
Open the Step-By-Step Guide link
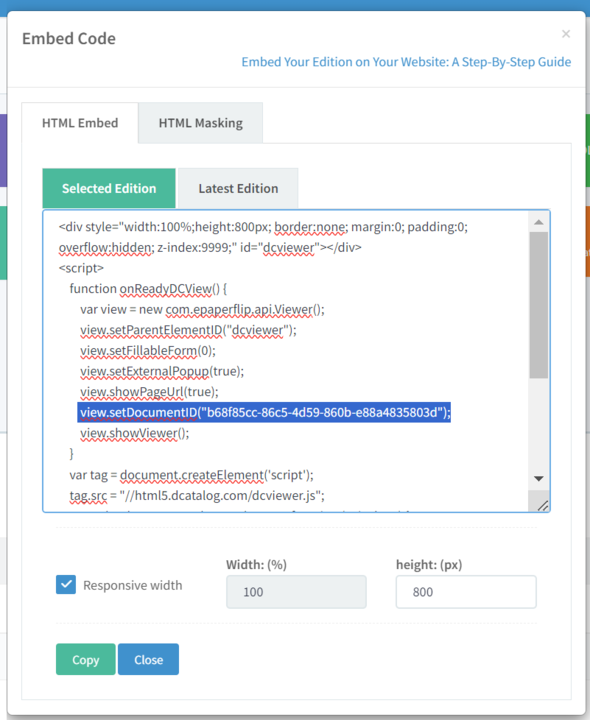coord(406,62)
